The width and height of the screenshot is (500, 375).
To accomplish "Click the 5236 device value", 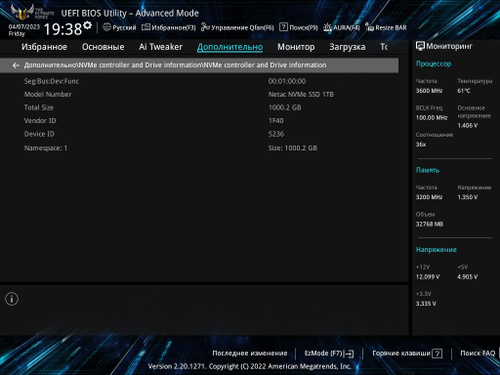I will 276,134.
